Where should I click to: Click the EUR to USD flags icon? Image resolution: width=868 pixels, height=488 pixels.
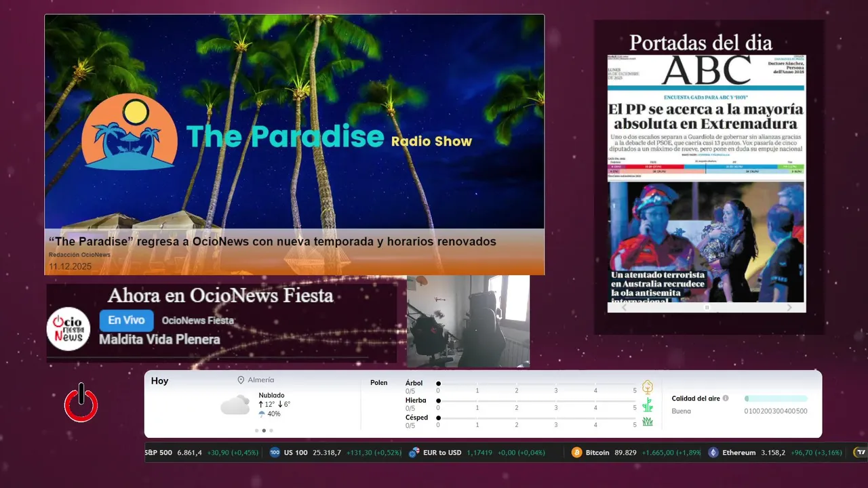pos(414,453)
